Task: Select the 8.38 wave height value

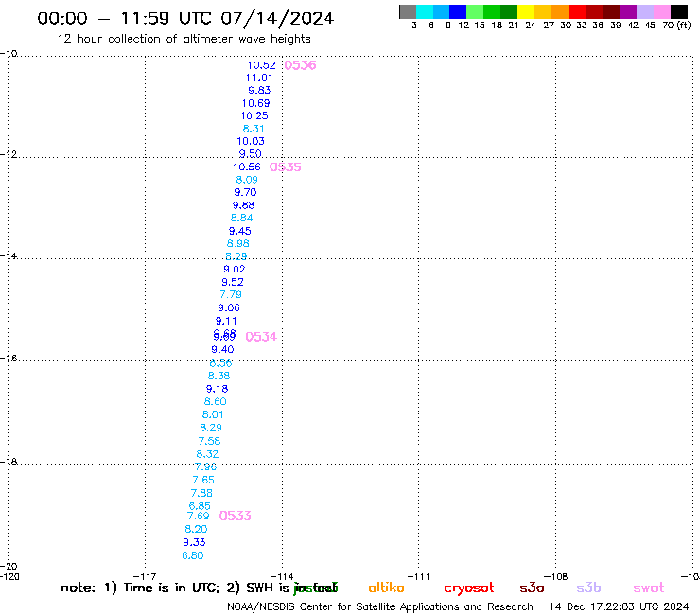Action: pyautogui.click(x=219, y=376)
